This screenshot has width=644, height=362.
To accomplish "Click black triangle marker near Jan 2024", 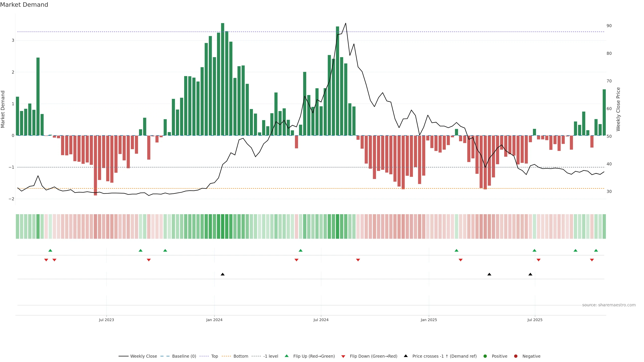I will [223, 274].
